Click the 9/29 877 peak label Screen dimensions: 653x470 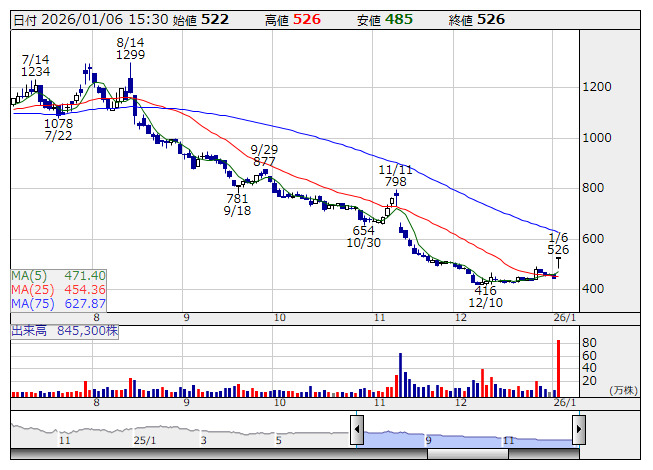coord(264,155)
